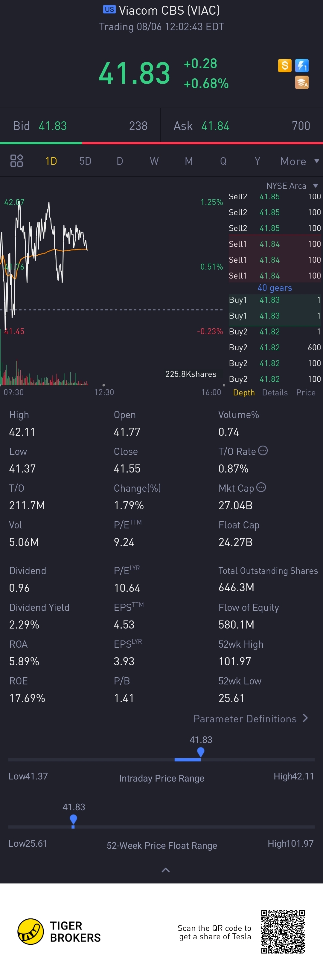Switch to the weekly W chart tab
The height and width of the screenshot is (980, 323).
click(154, 161)
